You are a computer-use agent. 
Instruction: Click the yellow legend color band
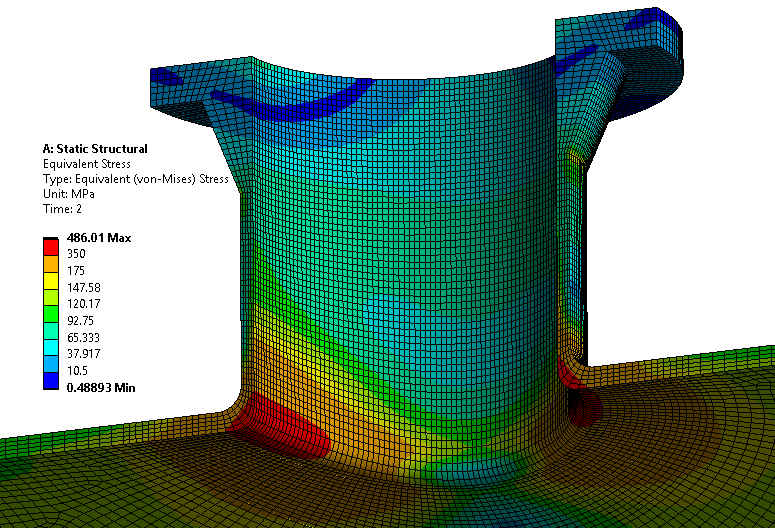tap(51, 280)
